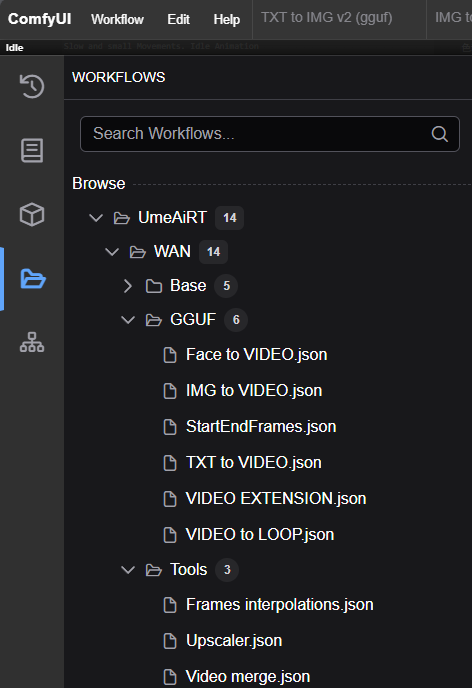Select the GGUF folder label
The width and height of the screenshot is (472, 688).
[x=193, y=319]
